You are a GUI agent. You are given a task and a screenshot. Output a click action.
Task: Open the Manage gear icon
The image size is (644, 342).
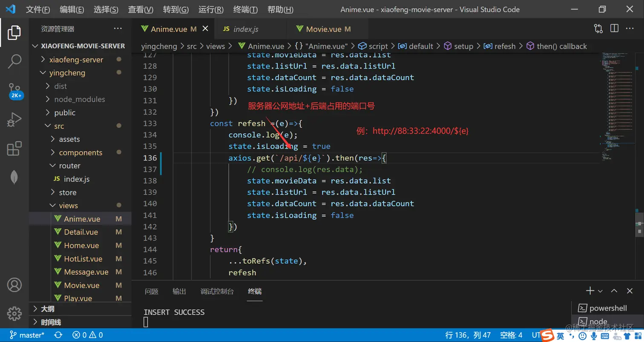(14, 313)
